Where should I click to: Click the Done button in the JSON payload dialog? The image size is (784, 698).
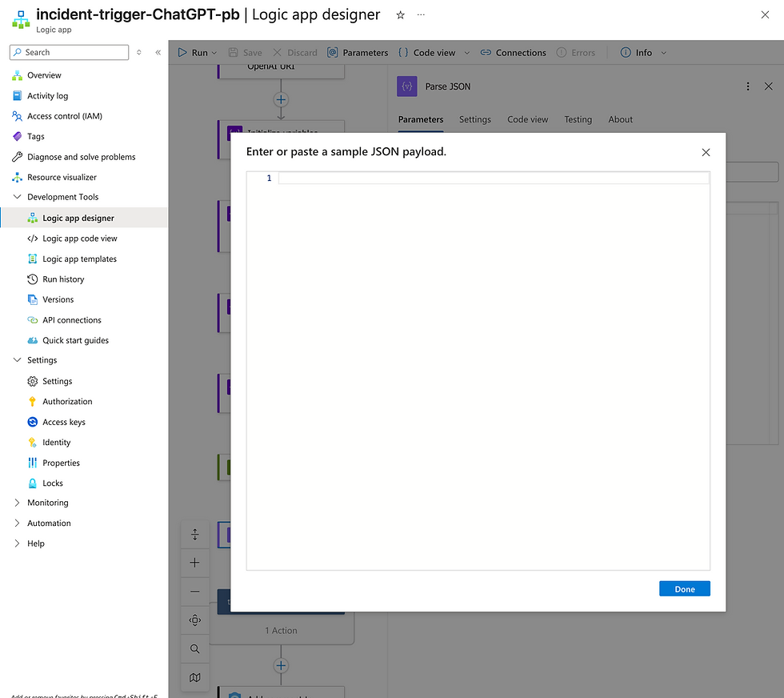684,589
